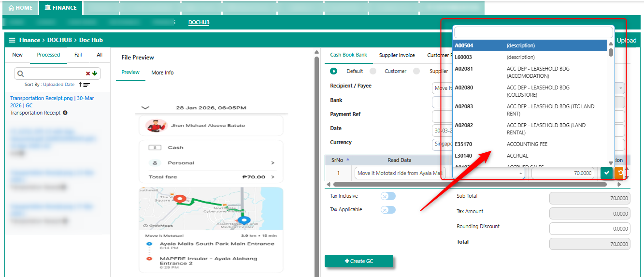Screen dimensions: 644x277
Task: Clear the search with the red X icon
Action: (x=88, y=73)
